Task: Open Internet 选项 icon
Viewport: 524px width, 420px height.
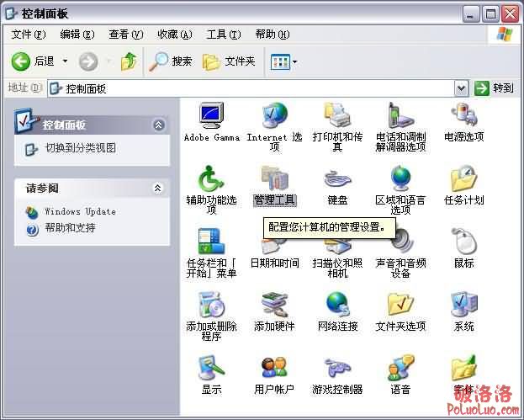Action: pyautogui.click(x=274, y=114)
